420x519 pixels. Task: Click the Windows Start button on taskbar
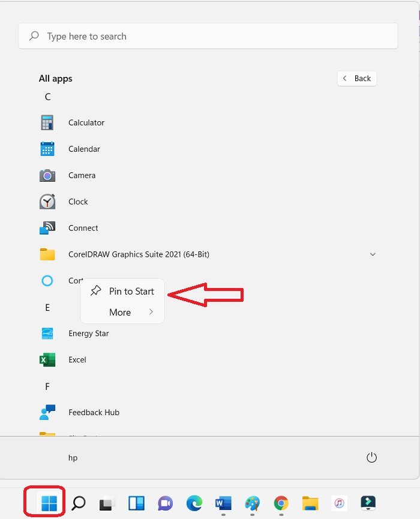point(49,503)
